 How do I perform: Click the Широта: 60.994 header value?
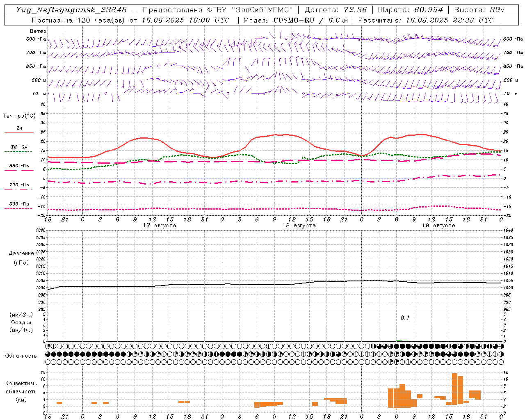pyautogui.click(x=410, y=10)
